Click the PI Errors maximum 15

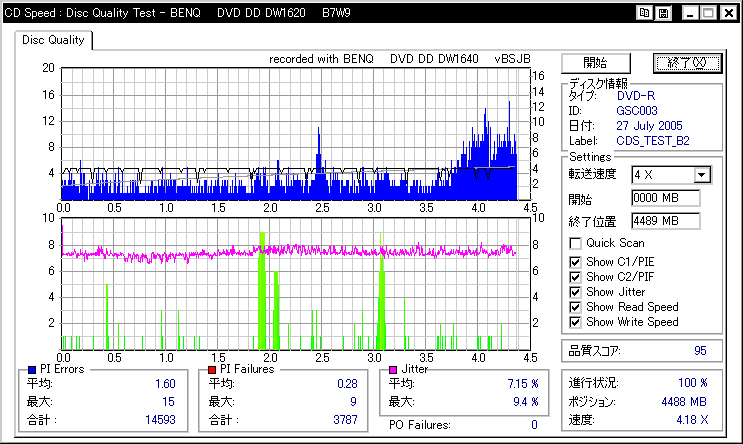pyautogui.click(x=168, y=402)
